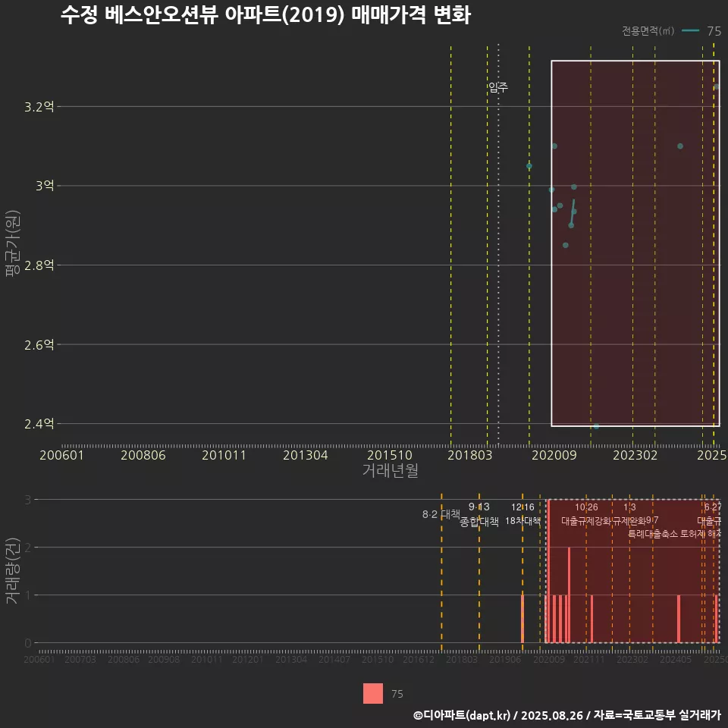728x728 pixels.
Task: Click the 9·13 종합대책 label
Action: tap(478, 514)
